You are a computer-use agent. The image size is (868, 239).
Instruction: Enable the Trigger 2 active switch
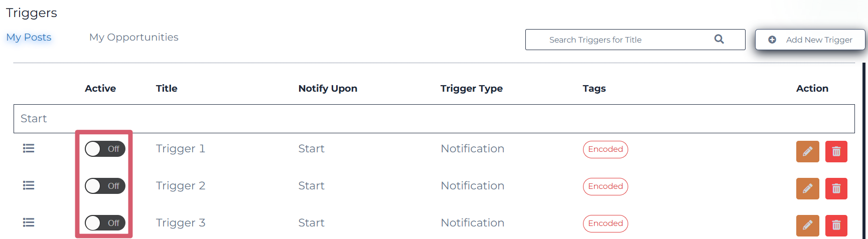(x=105, y=186)
